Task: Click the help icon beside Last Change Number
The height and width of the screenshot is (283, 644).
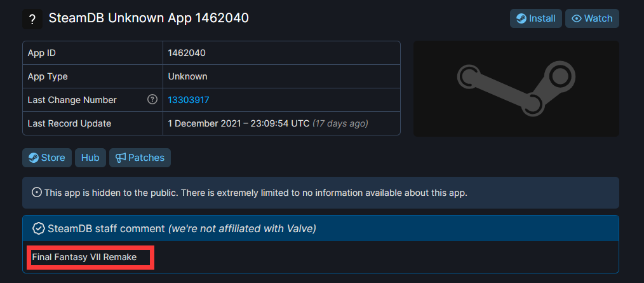Action: (x=152, y=99)
